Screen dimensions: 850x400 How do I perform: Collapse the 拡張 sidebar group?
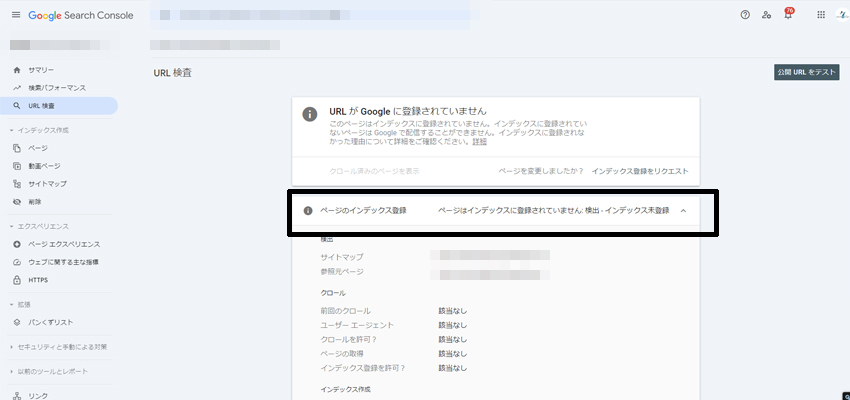(20, 305)
